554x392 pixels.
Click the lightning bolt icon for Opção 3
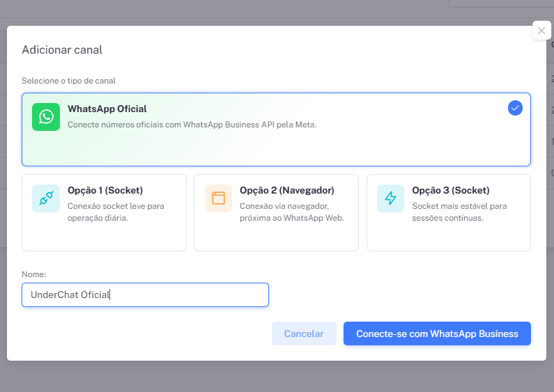tap(390, 198)
